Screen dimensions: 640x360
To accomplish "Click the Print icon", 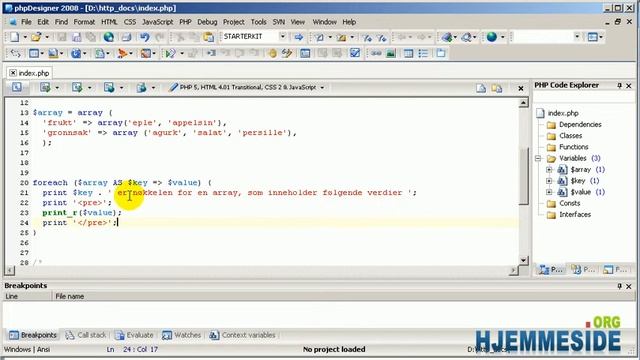I will click(127, 37).
